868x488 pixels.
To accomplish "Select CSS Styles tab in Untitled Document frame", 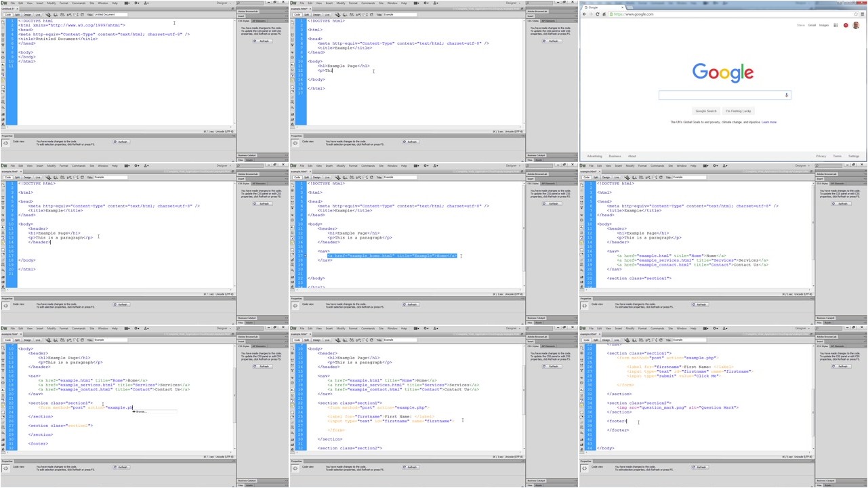I will (x=244, y=21).
